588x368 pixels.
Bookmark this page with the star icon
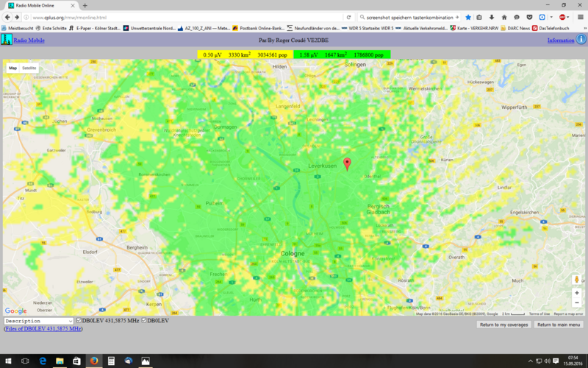click(468, 17)
